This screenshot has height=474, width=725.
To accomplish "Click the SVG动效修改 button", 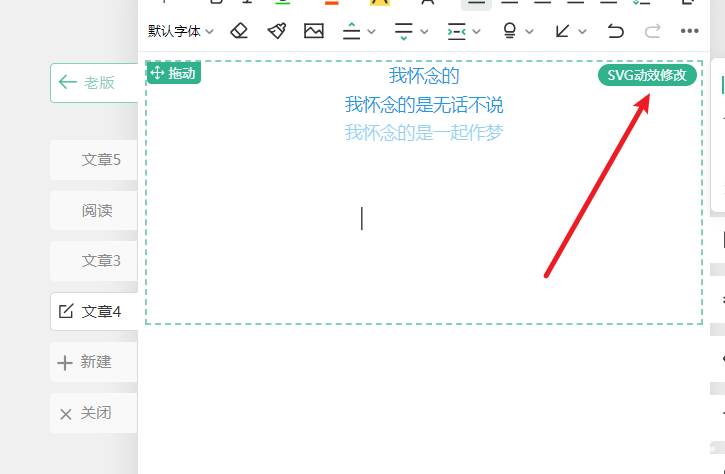I will point(647,76).
